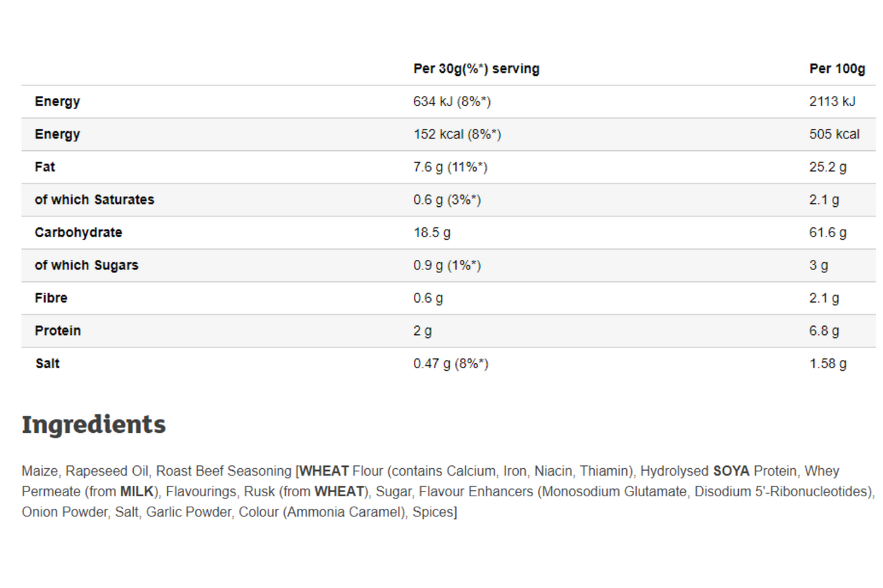
Task: Click the 'Ingredients' heading
Action: click(94, 425)
